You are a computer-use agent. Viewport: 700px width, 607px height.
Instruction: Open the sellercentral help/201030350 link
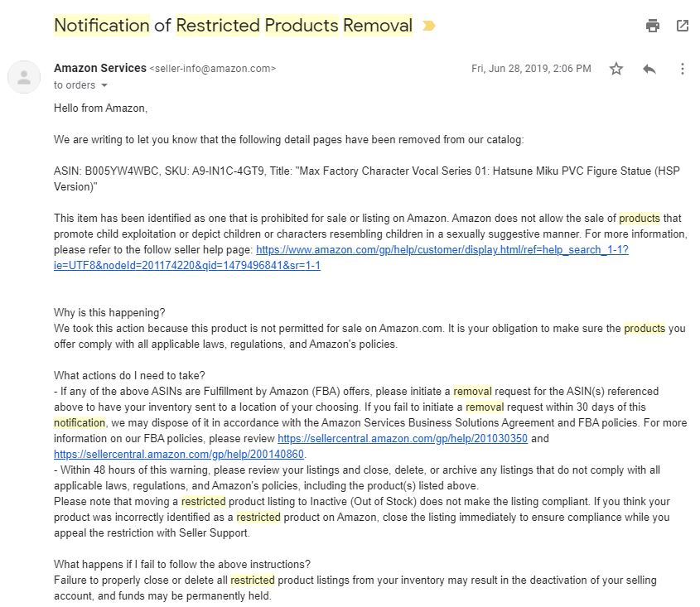[x=403, y=438]
